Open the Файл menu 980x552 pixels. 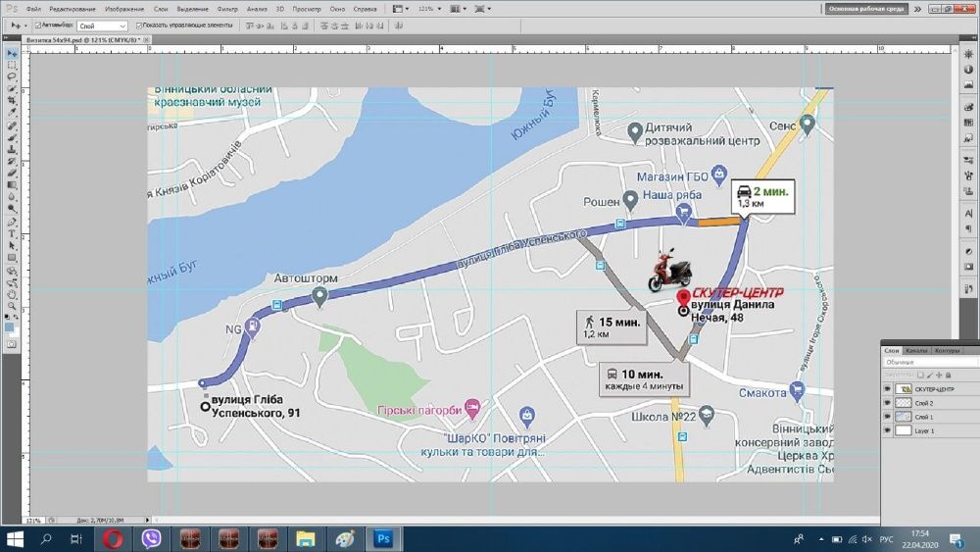pos(33,9)
